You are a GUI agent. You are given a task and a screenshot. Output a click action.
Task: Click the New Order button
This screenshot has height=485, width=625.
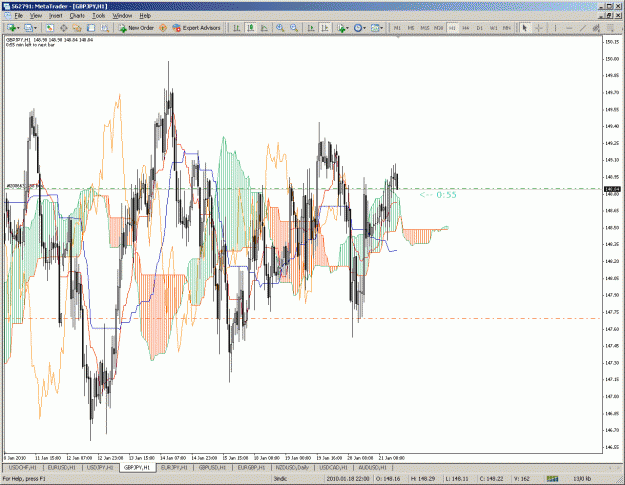136,28
